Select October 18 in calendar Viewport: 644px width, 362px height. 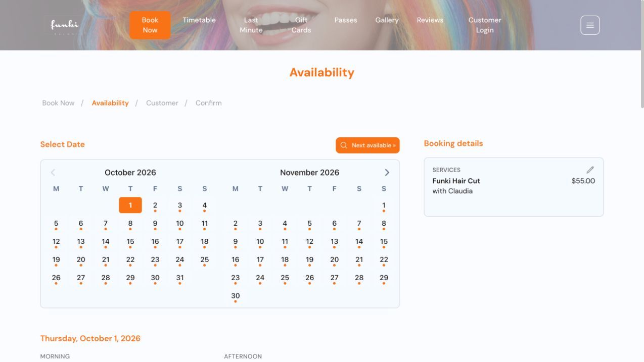205,242
